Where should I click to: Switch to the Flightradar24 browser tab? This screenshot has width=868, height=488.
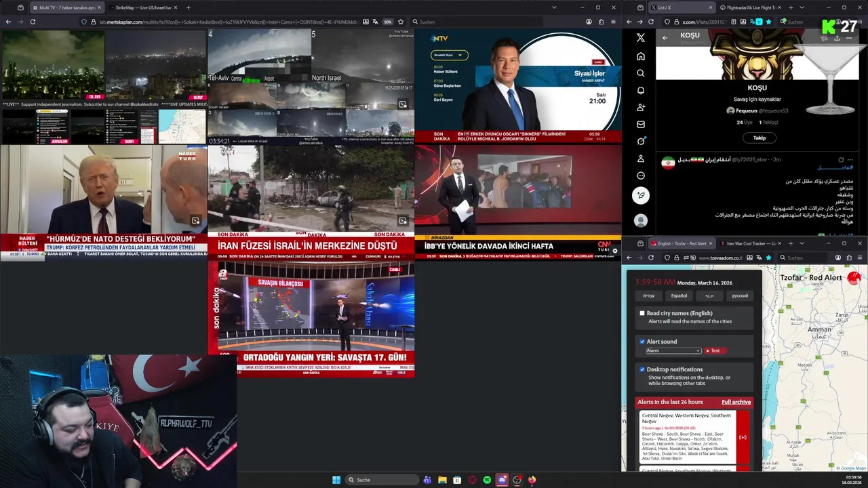pyautogui.click(x=749, y=7)
